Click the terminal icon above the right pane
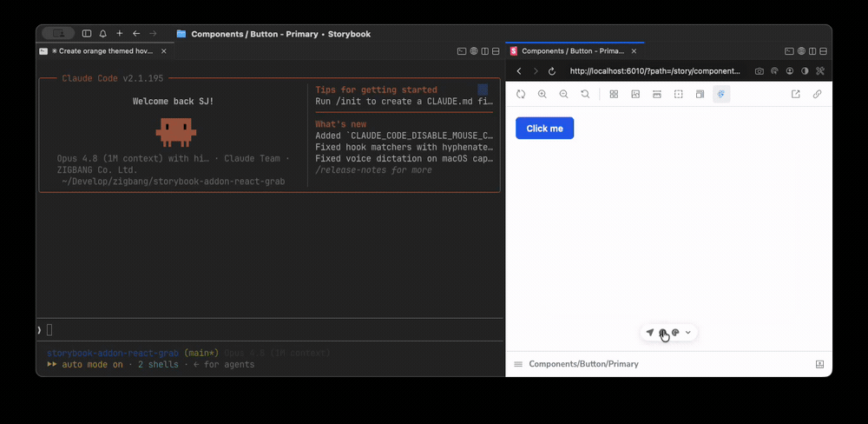The width and height of the screenshot is (868, 424). click(x=789, y=51)
